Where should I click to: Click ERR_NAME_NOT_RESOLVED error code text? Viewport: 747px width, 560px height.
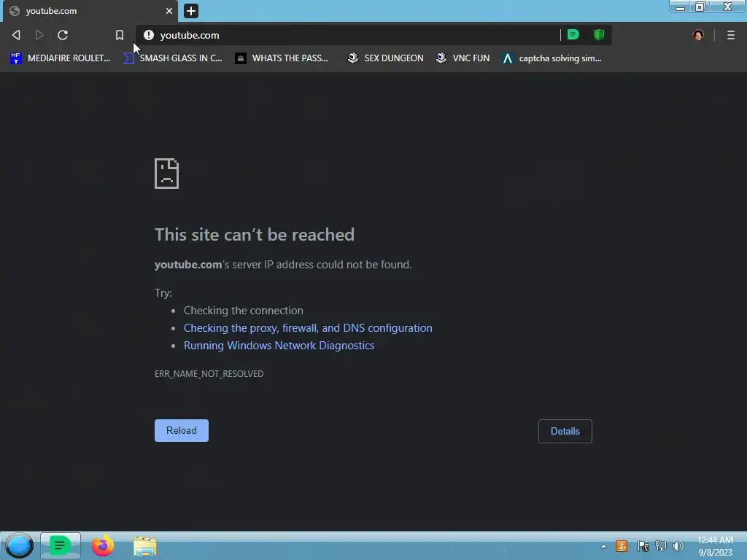click(x=209, y=374)
